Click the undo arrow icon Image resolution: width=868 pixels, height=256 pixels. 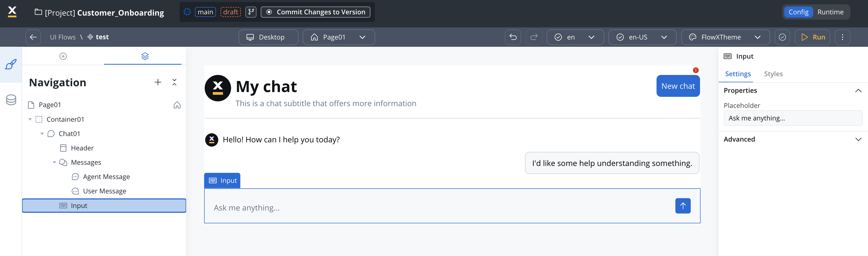point(513,37)
